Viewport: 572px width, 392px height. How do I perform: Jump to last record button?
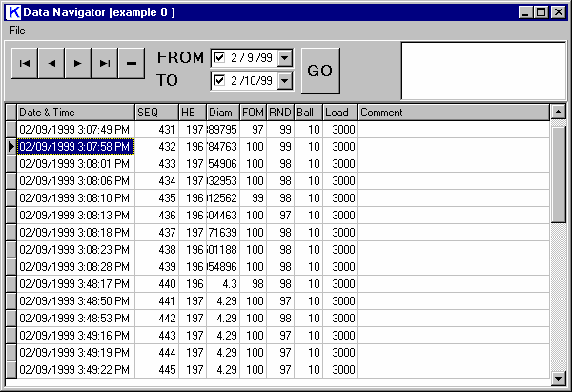tap(105, 63)
